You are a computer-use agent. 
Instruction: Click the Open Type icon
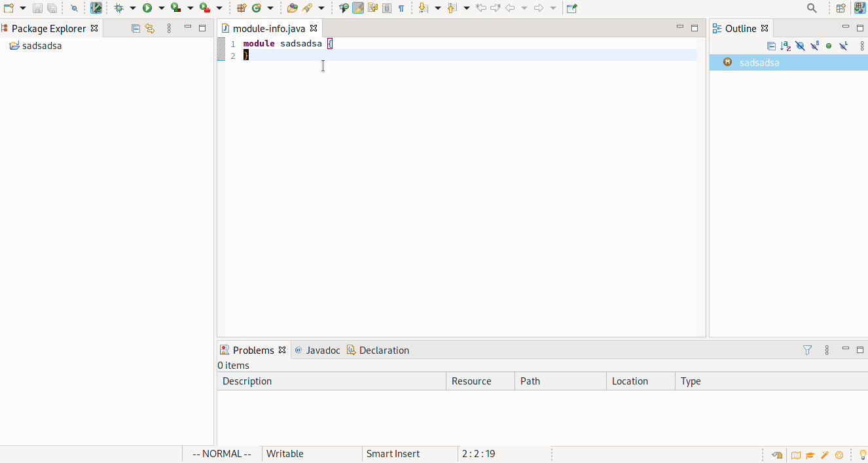point(293,8)
